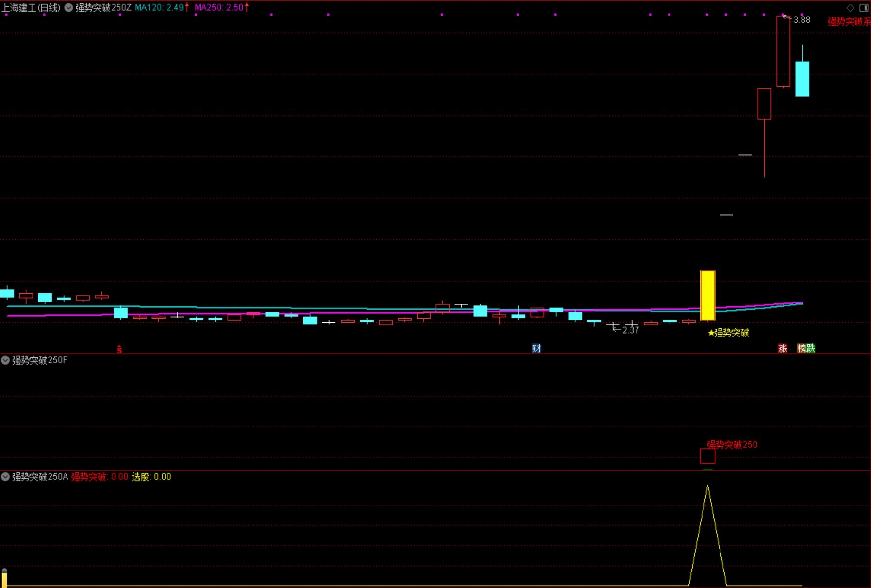Click the MA120: 2.49 value
Screen dimensions: 871x588
click(159, 8)
